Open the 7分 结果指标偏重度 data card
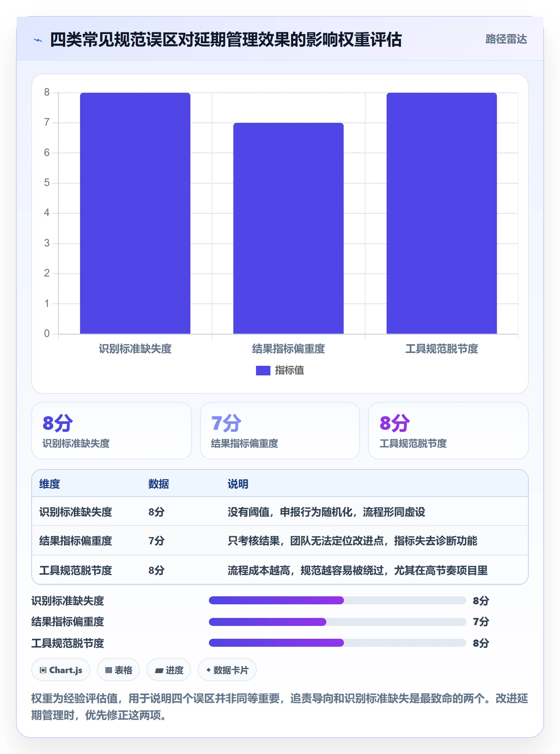Viewport: 560px width, 754px height. (x=280, y=431)
